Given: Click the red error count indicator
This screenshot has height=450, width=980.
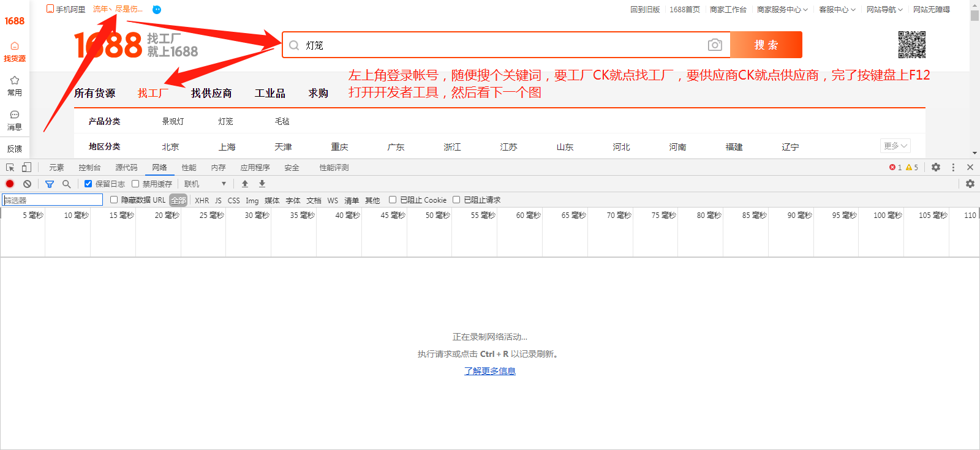Looking at the screenshot, I should click(x=895, y=167).
